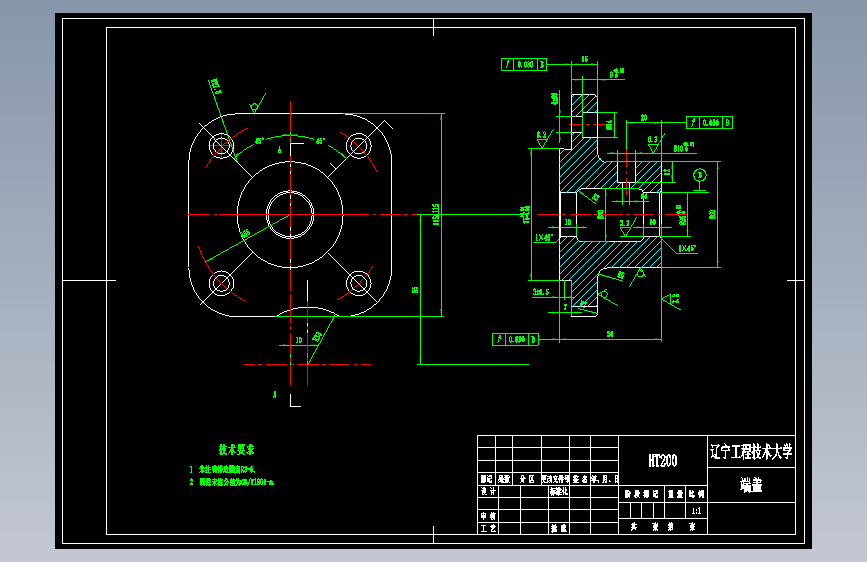
Task: Click the dimension 58 text
Action: click(610, 334)
